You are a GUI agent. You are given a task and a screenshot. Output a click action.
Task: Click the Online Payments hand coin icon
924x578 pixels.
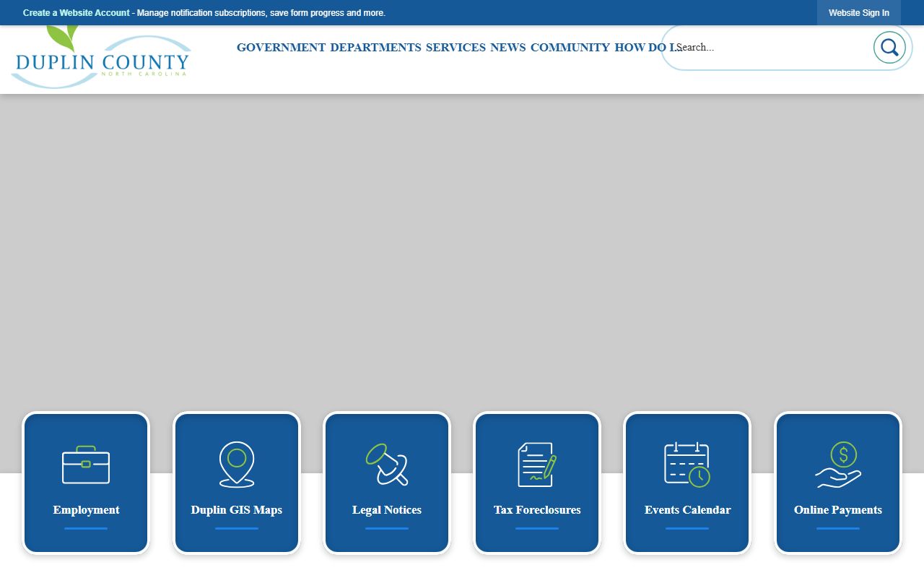838,465
